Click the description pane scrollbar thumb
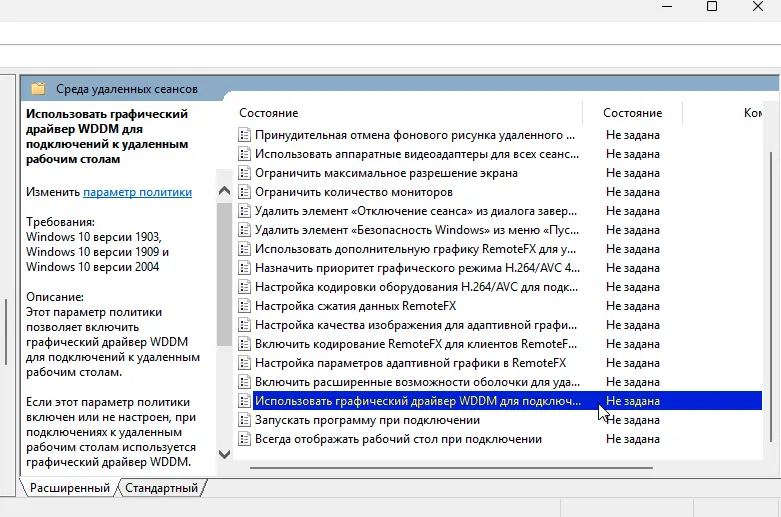781x517 pixels. click(x=224, y=274)
